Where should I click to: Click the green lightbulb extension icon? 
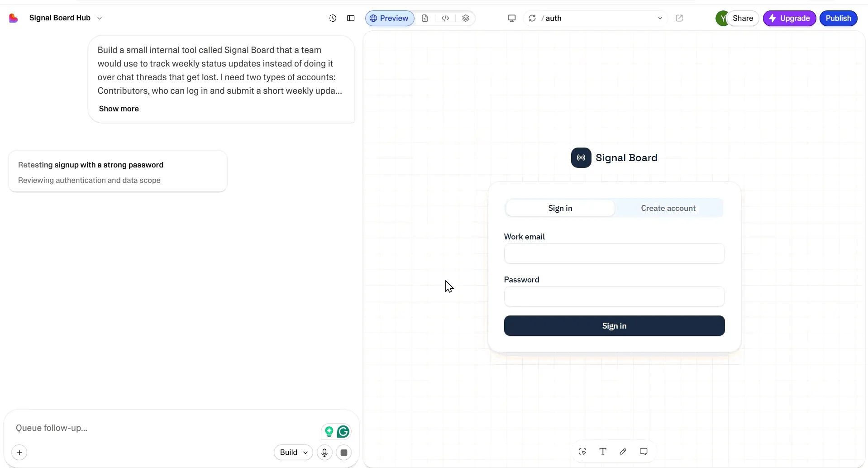tap(329, 432)
